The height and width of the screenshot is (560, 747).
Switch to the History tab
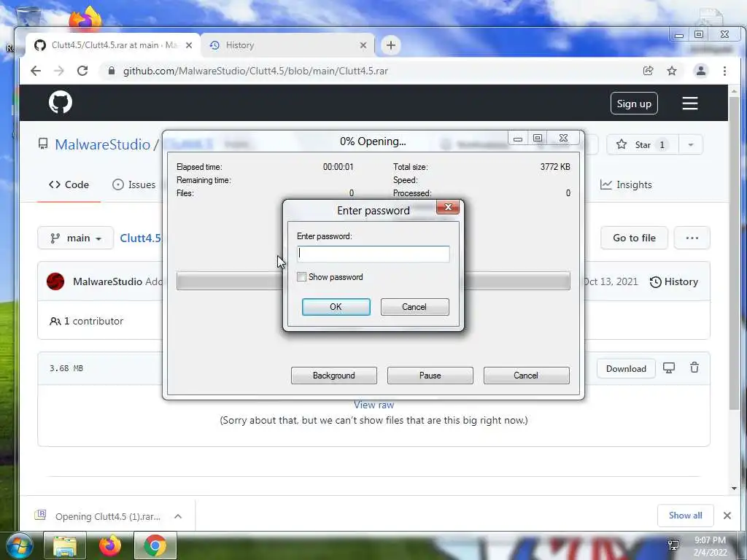(x=287, y=45)
